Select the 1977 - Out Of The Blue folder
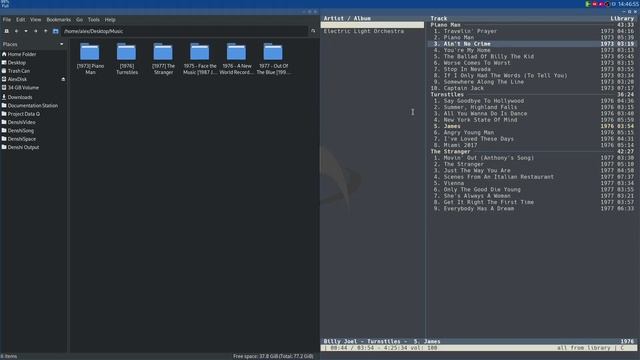The width and height of the screenshot is (640, 360). tap(273, 58)
